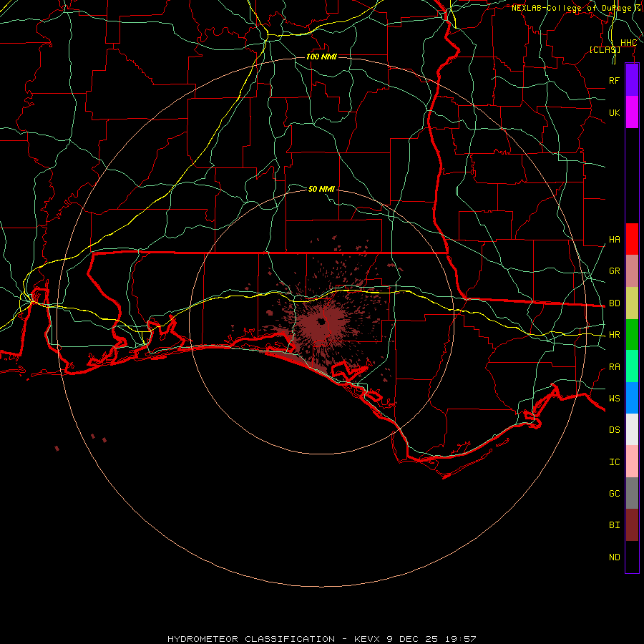This screenshot has width=644, height=644.
Task: Click the BI brown legend swatch
Action: (632, 525)
